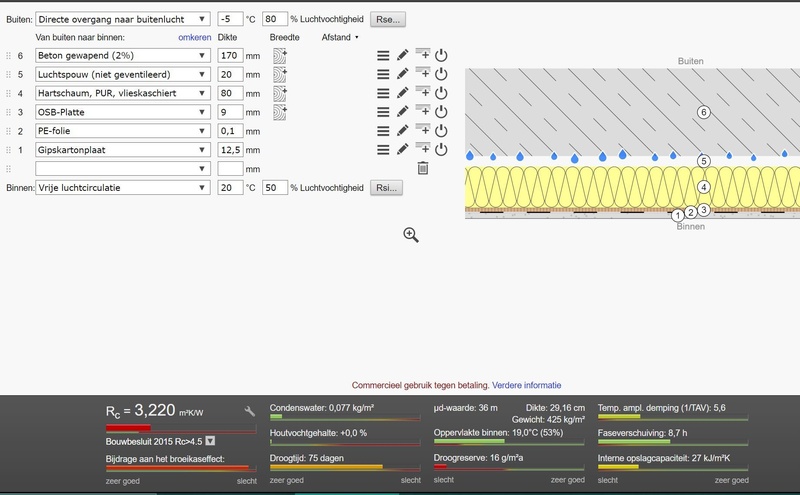This screenshot has width=800, height=495.
Task: Focus outside temperature field -5
Action: click(x=230, y=19)
